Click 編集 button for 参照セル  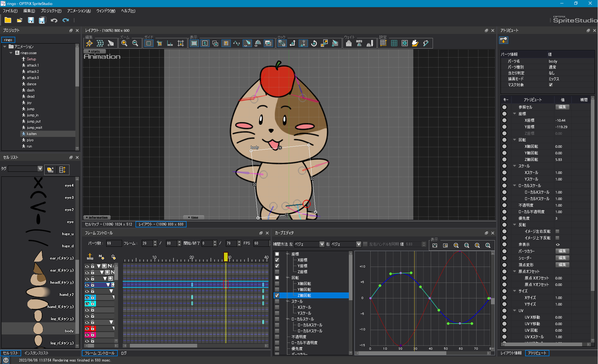(562, 107)
